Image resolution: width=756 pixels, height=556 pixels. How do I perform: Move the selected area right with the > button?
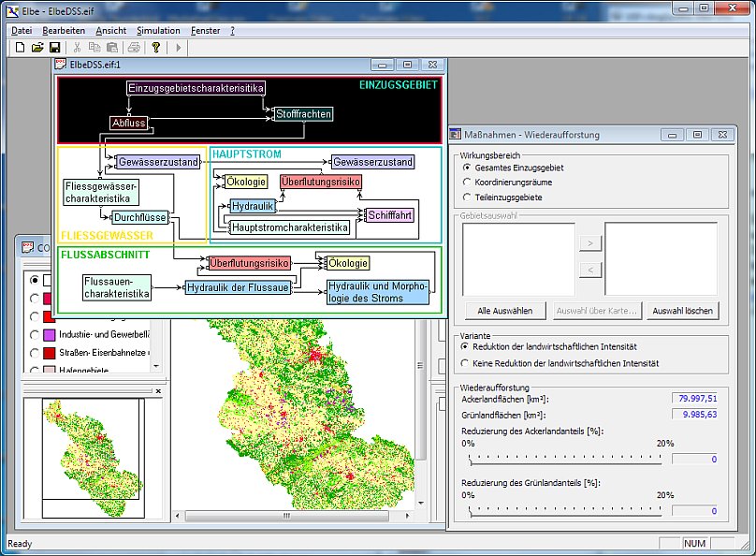pyautogui.click(x=589, y=244)
